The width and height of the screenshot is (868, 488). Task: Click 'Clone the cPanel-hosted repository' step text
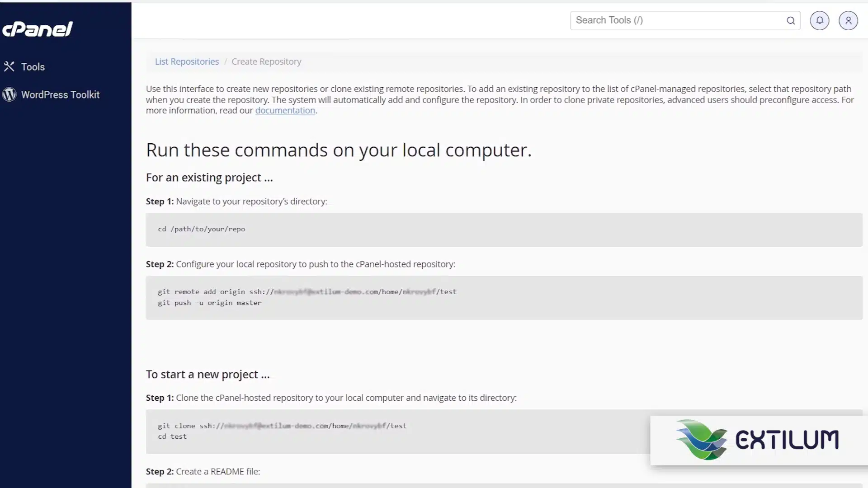click(346, 398)
